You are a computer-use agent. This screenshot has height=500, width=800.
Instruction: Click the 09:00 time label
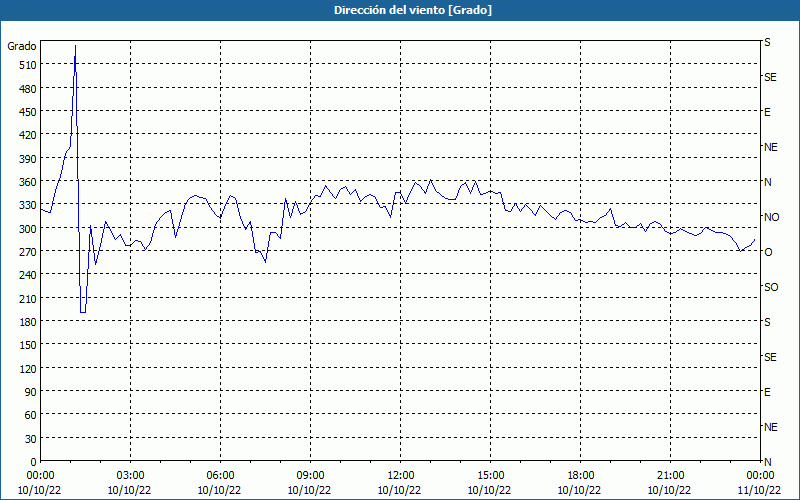pos(310,476)
